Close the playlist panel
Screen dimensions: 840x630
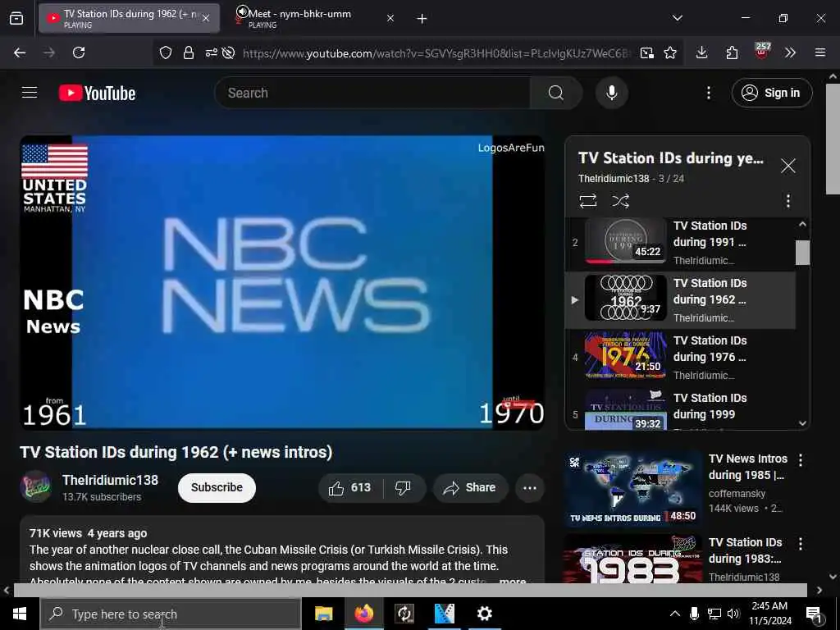788,166
